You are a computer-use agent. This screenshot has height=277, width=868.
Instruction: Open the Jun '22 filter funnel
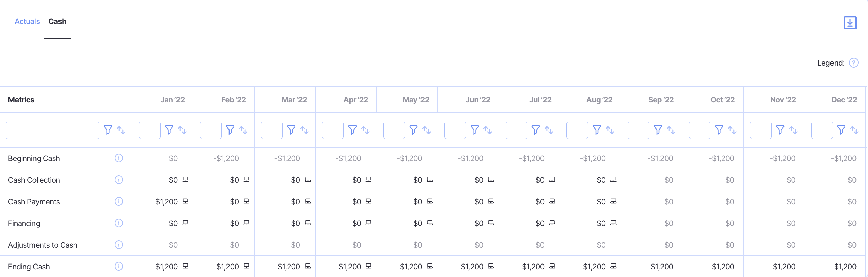pos(475,130)
